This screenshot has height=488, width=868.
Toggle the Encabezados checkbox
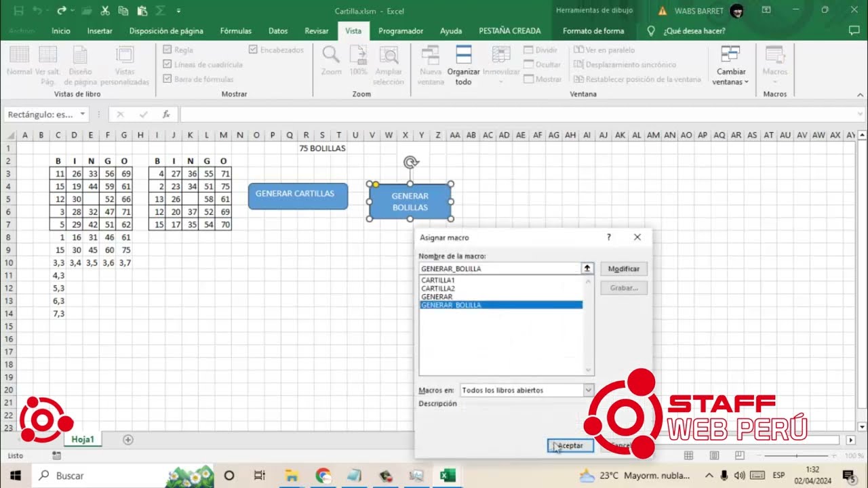click(253, 50)
